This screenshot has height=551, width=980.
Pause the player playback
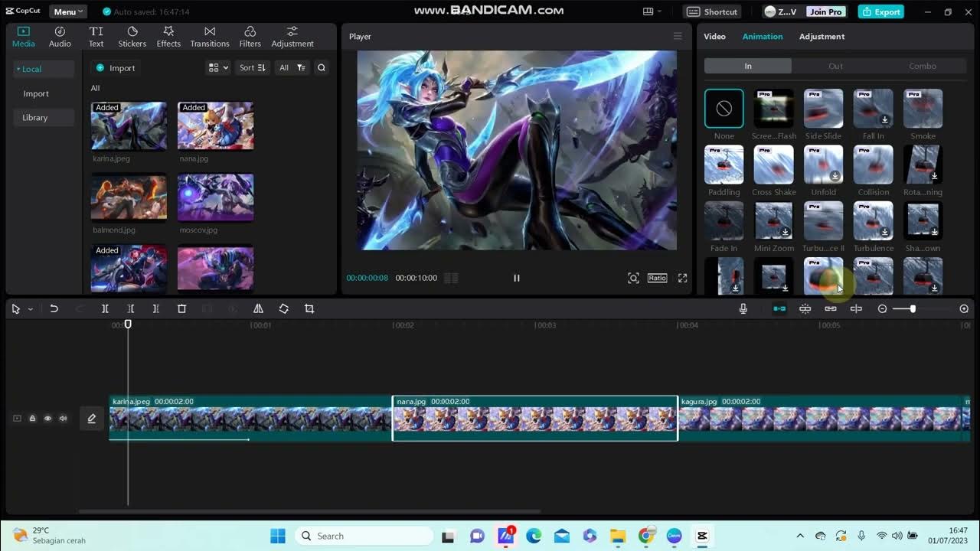click(516, 278)
